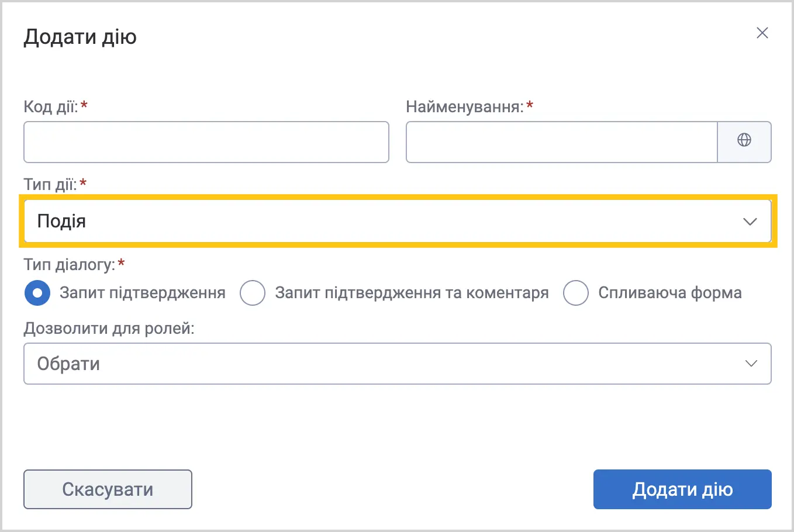Image resolution: width=794 pixels, height=532 pixels.
Task: Click the Скасувати button
Action: [108, 489]
